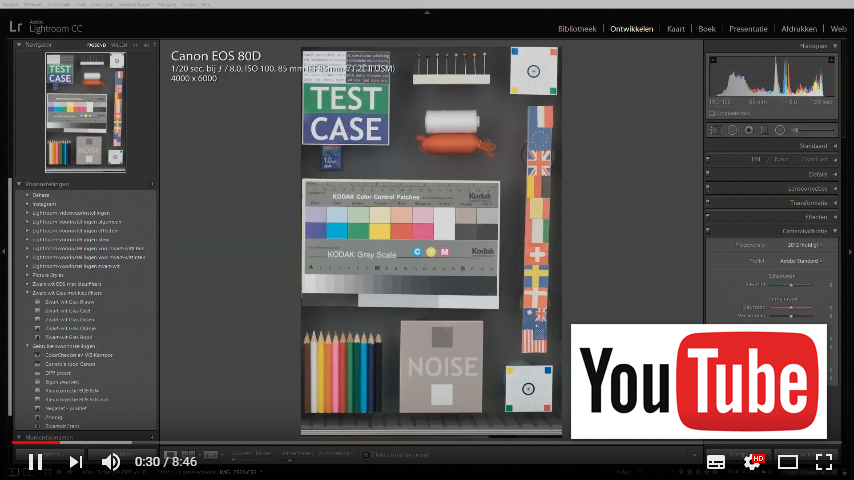The width and height of the screenshot is (854, 480).
Task: Click the YouTube logo link
Action: [x=698, y=381]
